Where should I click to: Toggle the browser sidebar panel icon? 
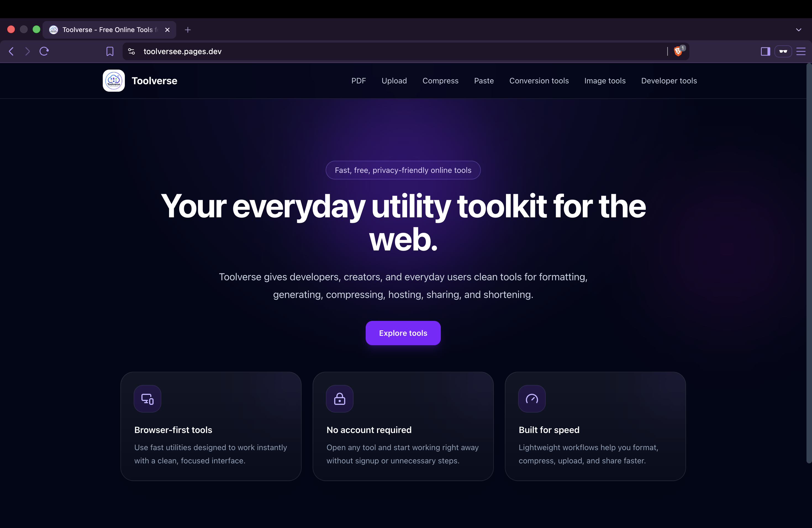tap(766, 52)
